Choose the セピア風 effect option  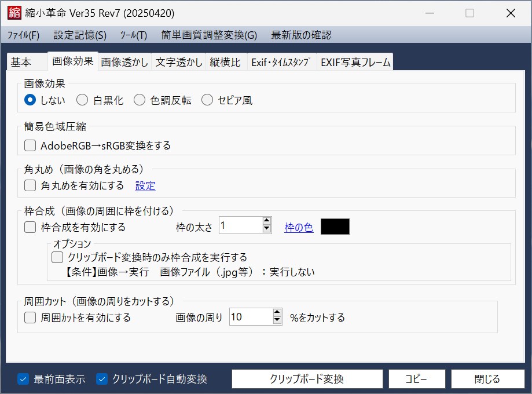[x=207, y=100]
